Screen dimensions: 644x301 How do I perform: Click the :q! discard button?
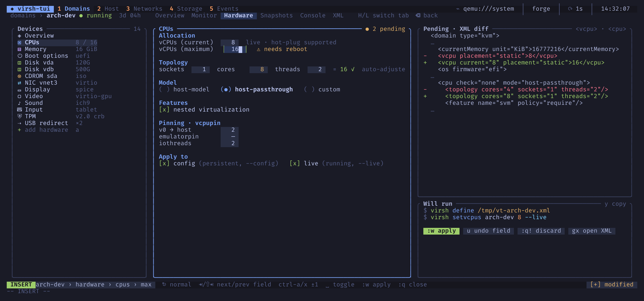541,231
